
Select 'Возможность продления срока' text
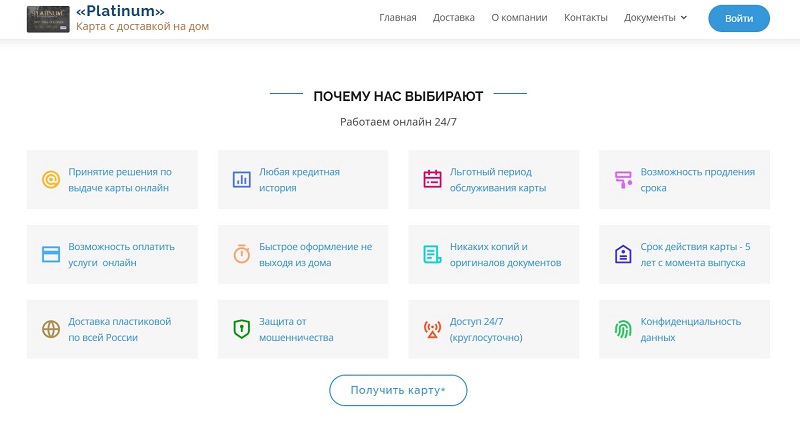pyautogui.click(x=697, y=180)
